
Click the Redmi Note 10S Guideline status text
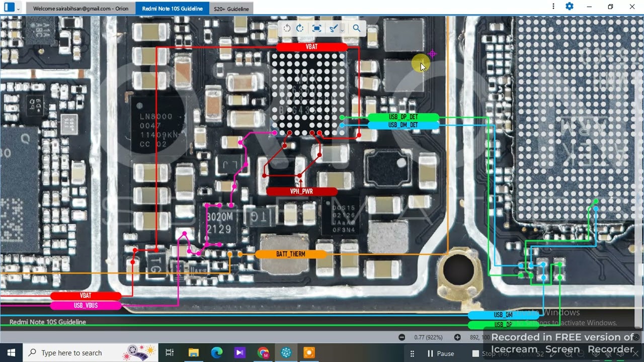tap(48, 322)
